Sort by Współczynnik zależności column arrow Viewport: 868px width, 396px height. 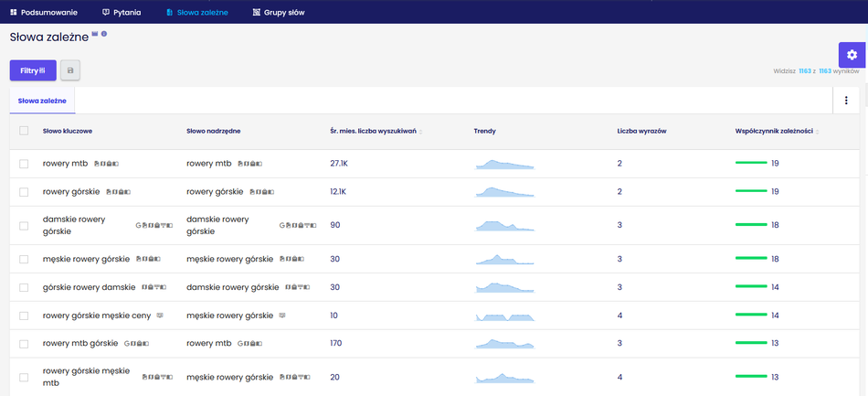click(x=817, y=132)
